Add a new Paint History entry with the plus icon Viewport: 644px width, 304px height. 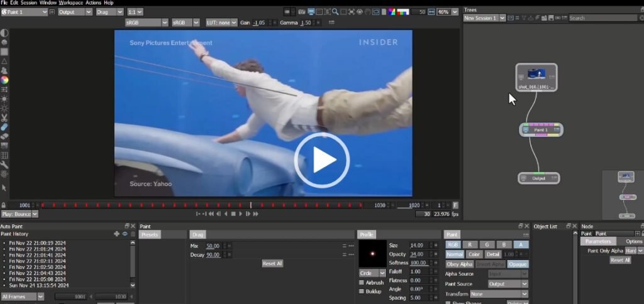pyautogui.click(x=116, y=234)
